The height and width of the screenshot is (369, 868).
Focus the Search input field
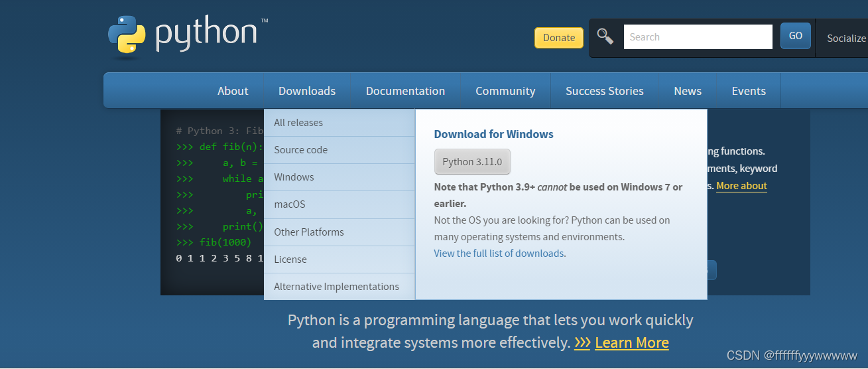pyautogui.click(x=698, y=37)
